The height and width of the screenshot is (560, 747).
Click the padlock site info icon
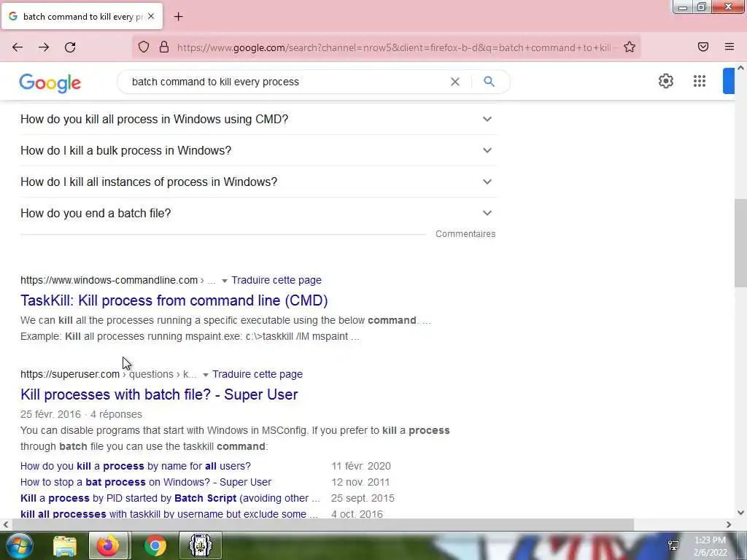[164, 47]
